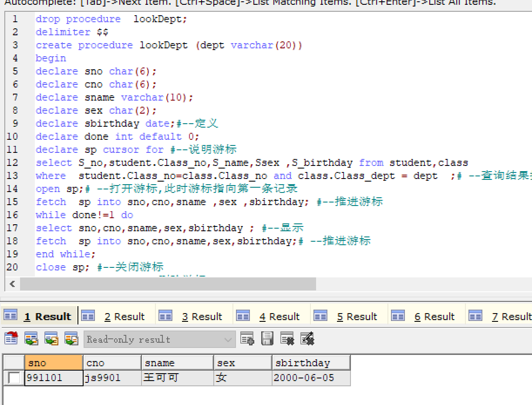532x405 pixels.
Task: Click 'sno' in the declare line 5
Action: point(94,71)
